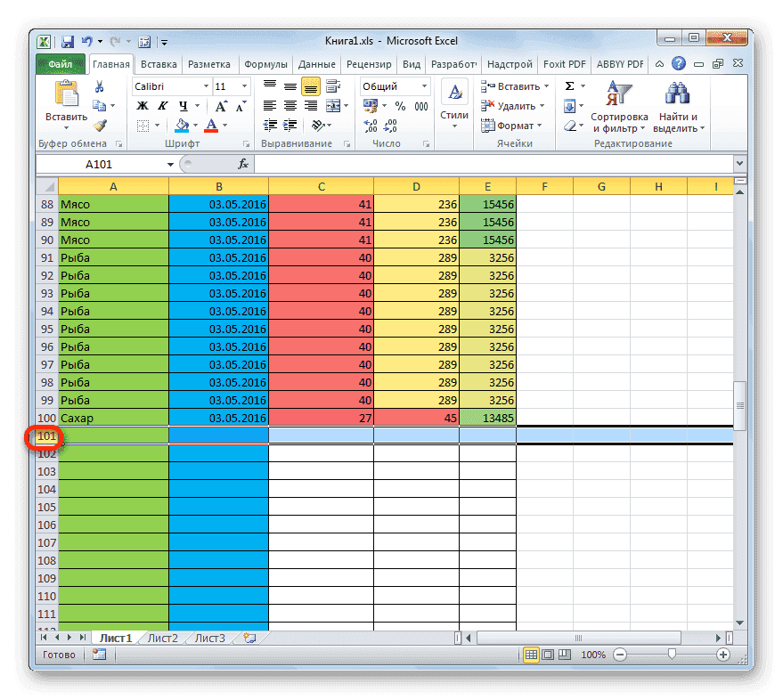Screen dimensions: 783x700
Task: Switch to Page Layout view in status bar
Action: (x=548, y=655)
